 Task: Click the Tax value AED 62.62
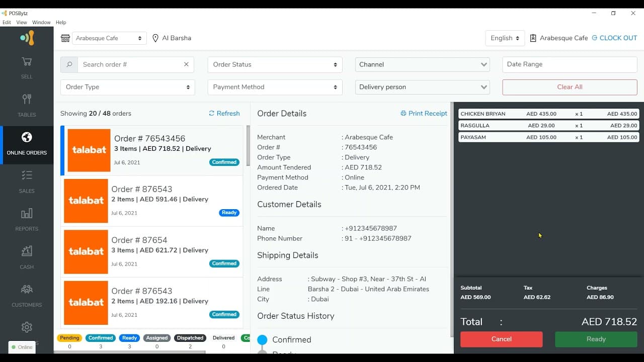[537, 297]
